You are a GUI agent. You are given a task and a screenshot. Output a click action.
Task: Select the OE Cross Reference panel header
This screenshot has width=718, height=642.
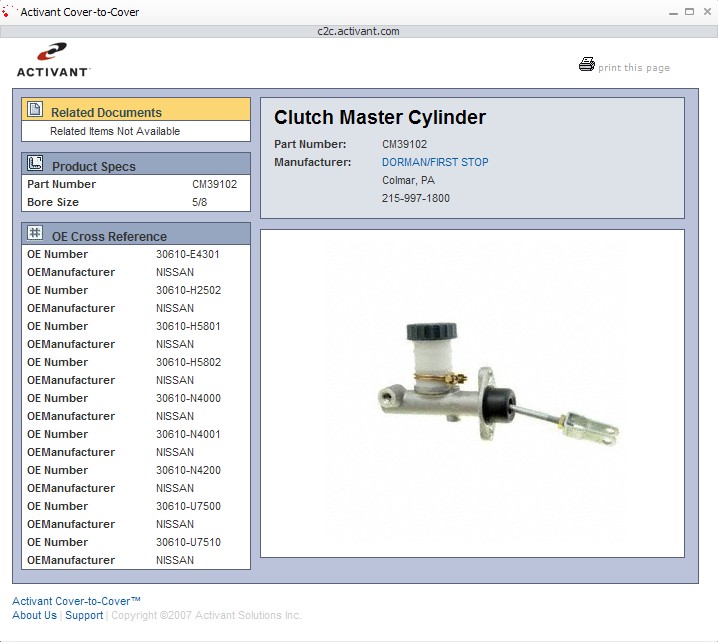136,235
